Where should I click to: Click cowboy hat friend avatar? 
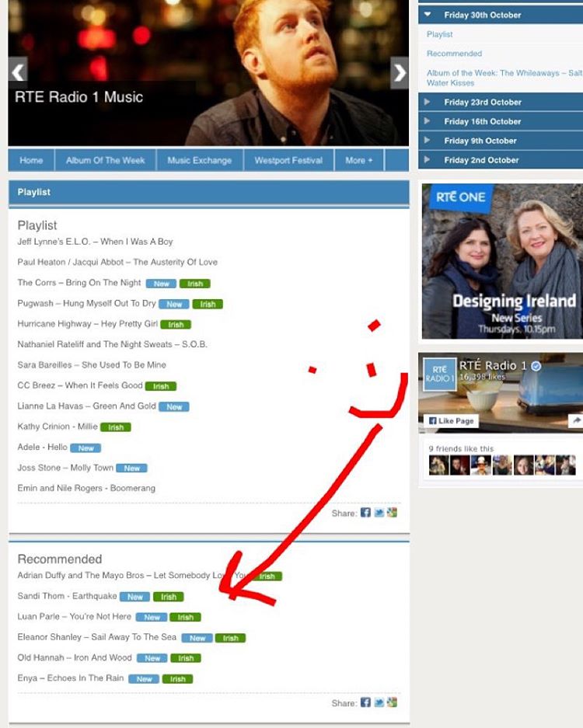point(481,465)
